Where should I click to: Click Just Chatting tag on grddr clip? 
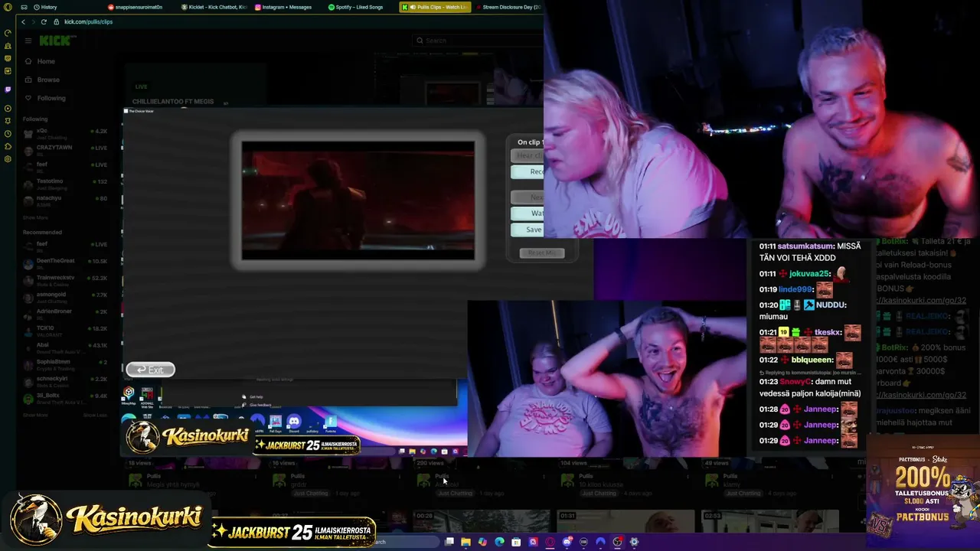pyautogui.click(x=309, y=494)
